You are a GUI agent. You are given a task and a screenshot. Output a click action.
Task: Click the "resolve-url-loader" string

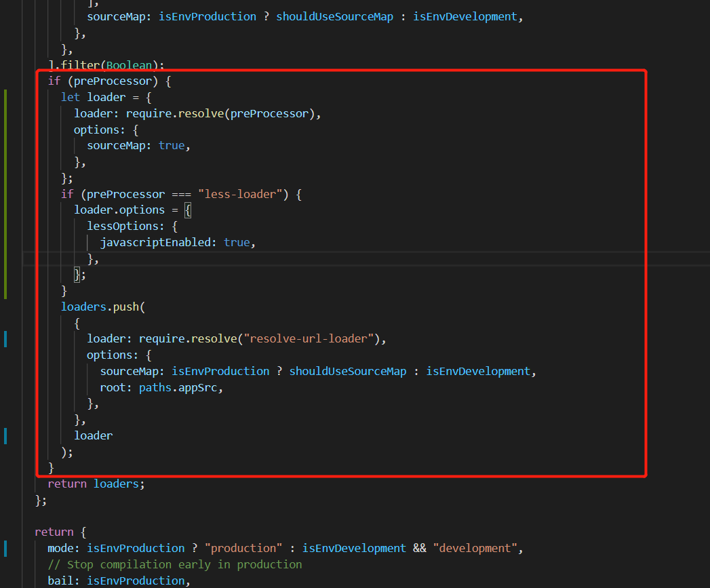tap(309, 339)
